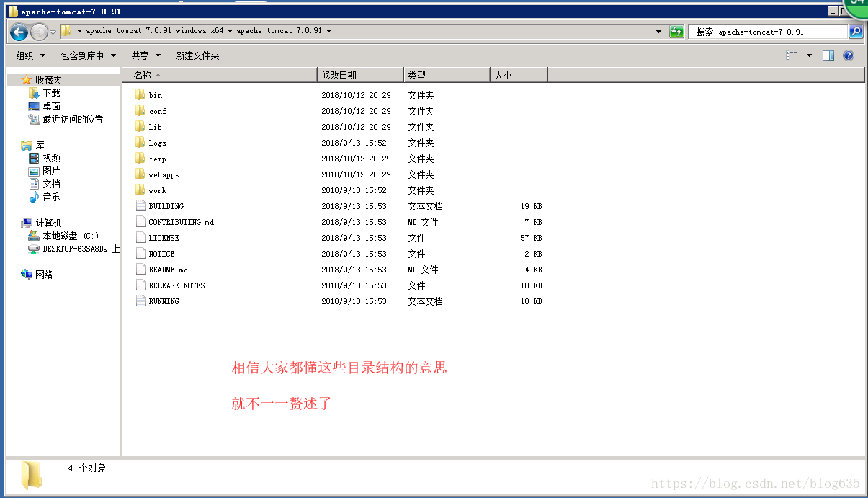Image resolution: width=868 pixels, height=498 pixels.
Task: Select the logs folder icon
Action: [x=140, y=142]
